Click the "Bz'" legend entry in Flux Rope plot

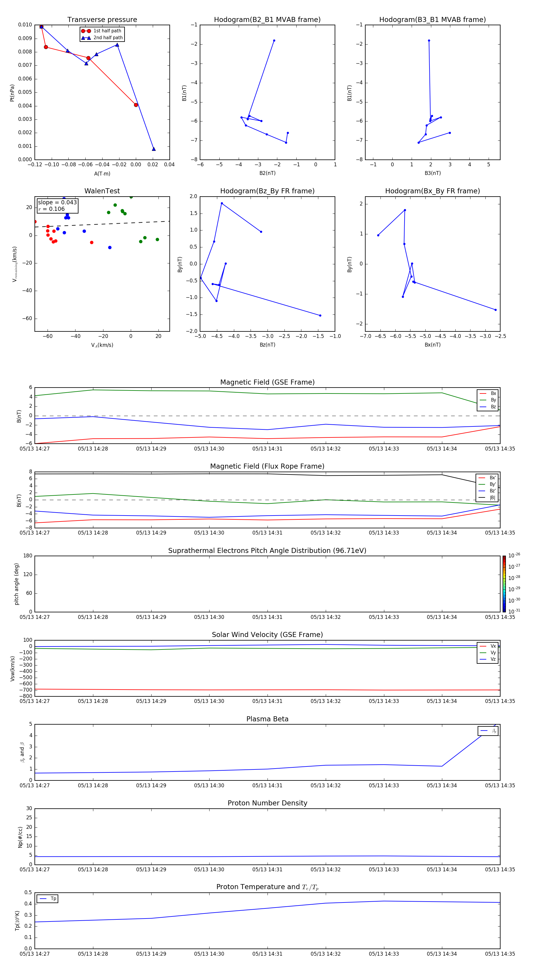tap(487, 491)
